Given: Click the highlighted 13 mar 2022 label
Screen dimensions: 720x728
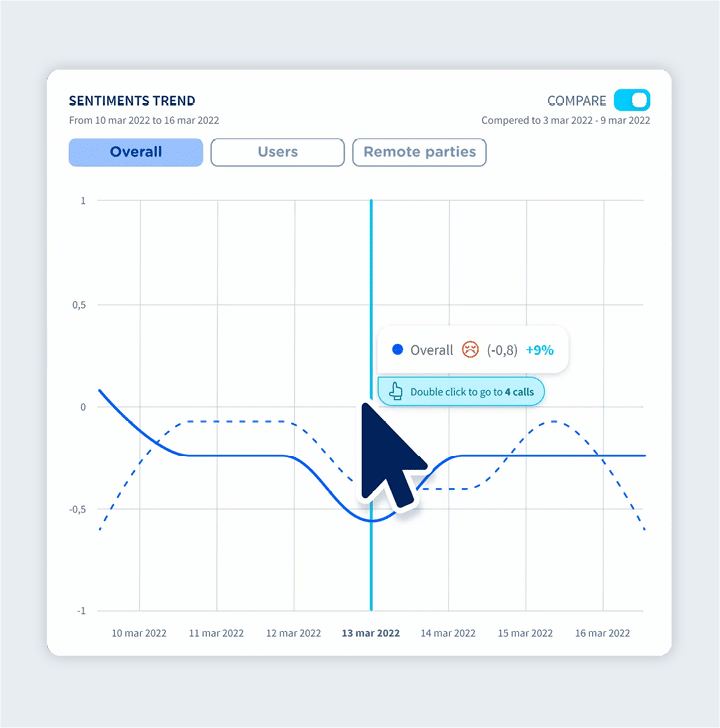Looking at the screenshot, I should (370, 633).
